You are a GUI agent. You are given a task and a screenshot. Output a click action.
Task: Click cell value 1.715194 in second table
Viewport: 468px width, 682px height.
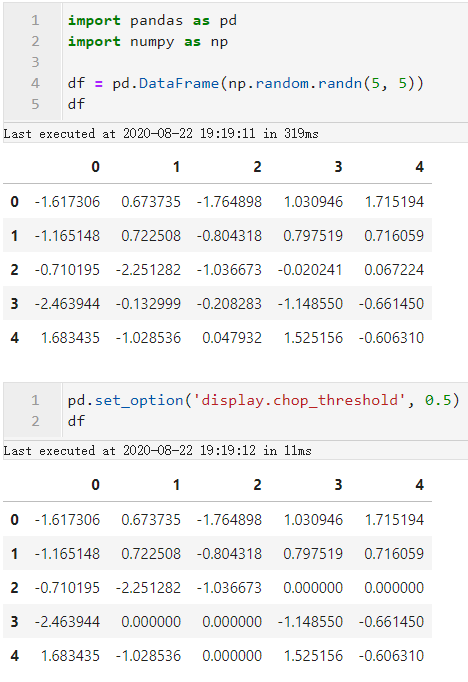click(x=394, y=520)
